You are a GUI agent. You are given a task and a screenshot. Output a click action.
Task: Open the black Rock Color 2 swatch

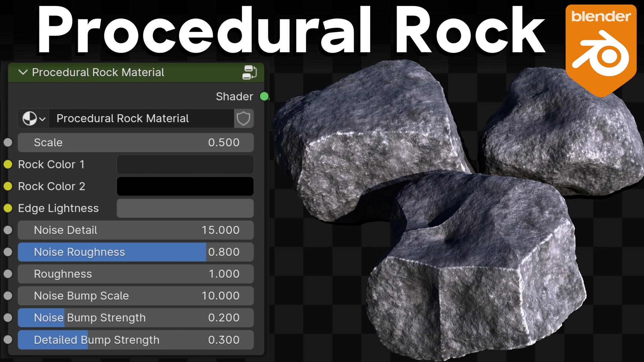(x=185, y=186)
